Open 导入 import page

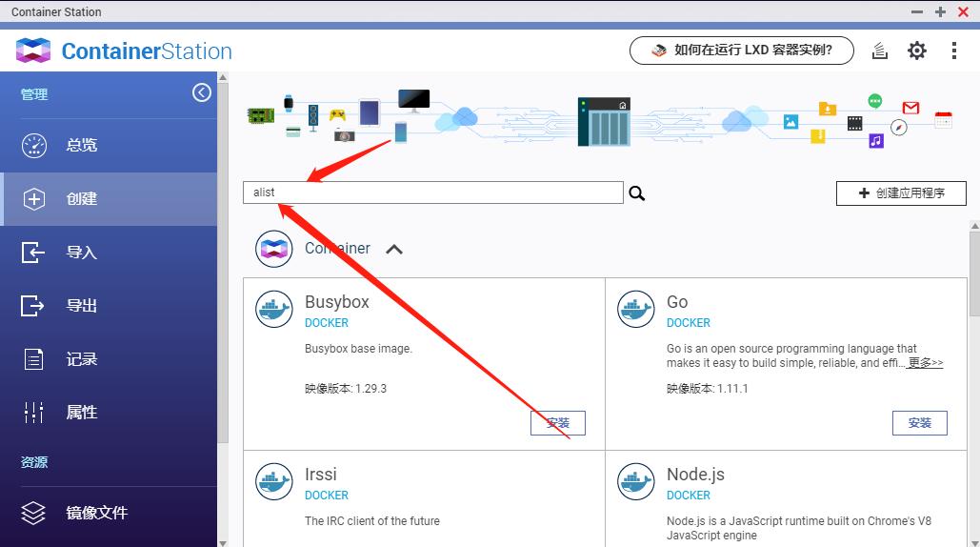[109, 253]
